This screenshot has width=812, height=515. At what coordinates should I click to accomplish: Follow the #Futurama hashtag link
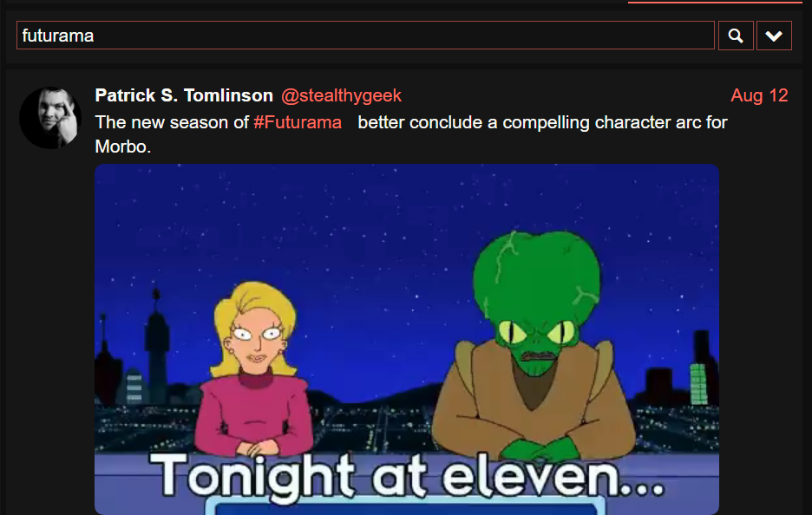(298, 122)
